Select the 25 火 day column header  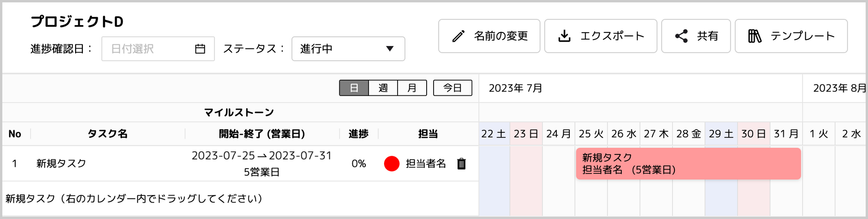(591, 134)
